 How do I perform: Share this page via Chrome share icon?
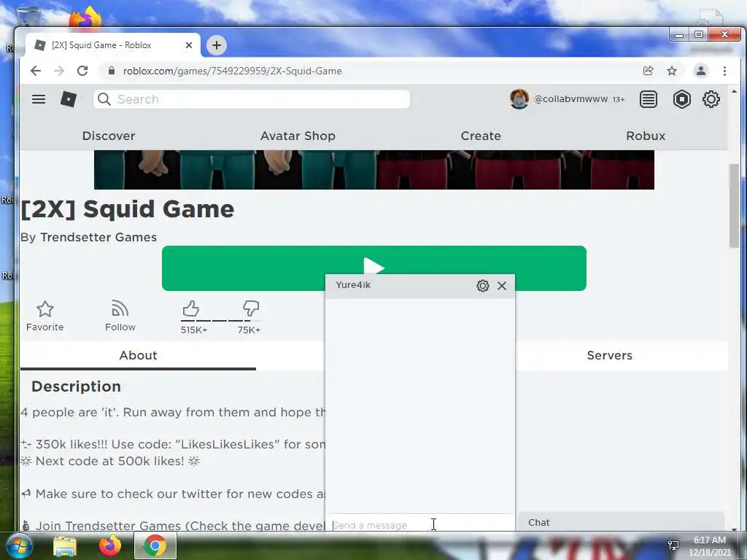click(648, 71)
